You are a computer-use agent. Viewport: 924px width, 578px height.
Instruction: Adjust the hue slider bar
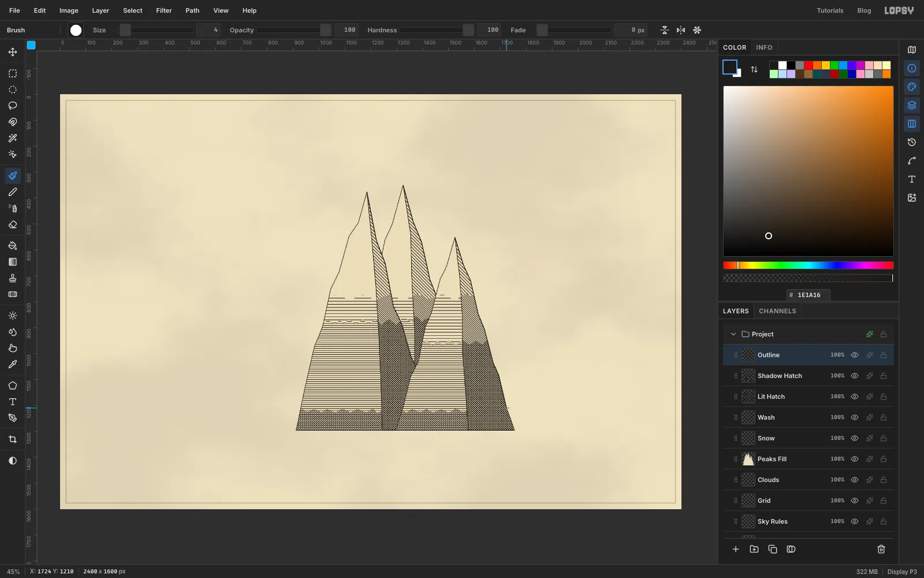[x=808, y=265]
